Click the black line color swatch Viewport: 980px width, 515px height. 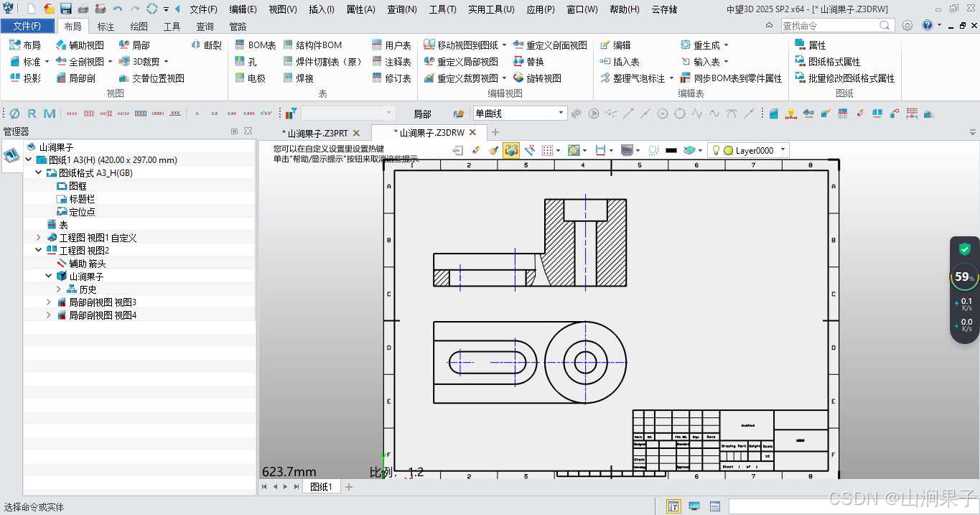672,150
